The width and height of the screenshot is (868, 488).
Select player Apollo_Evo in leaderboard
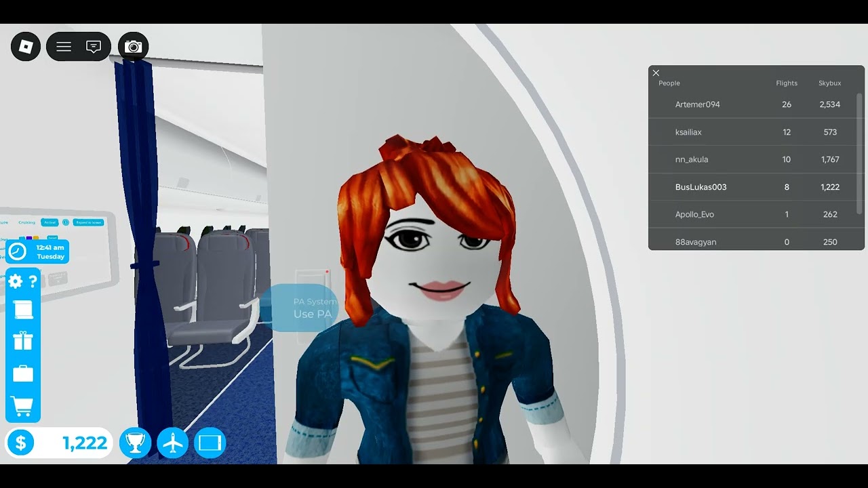(694, 214)
